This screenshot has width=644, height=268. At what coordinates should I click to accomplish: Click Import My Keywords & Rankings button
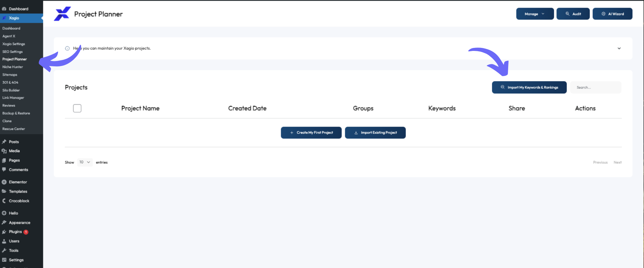(x=529, y=87)
